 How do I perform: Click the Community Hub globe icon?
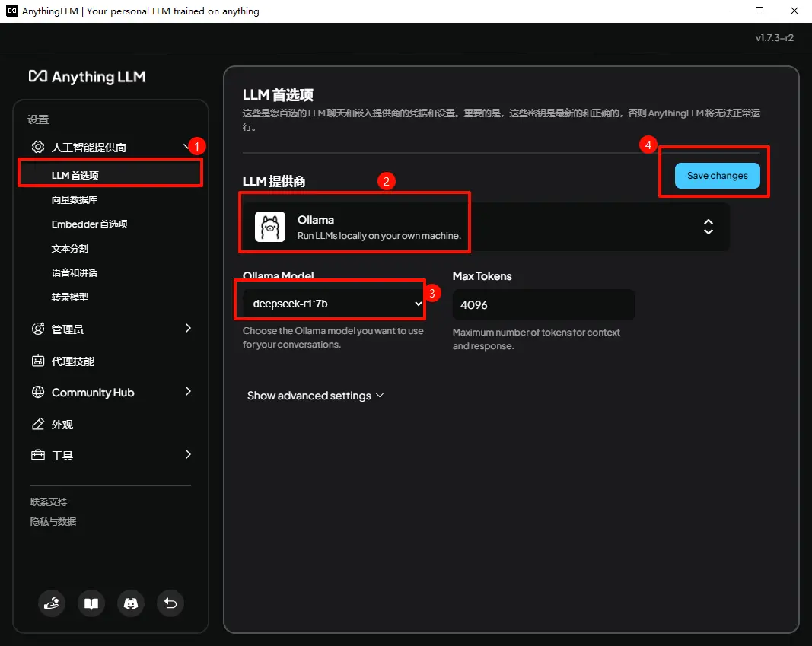(38, 393)
